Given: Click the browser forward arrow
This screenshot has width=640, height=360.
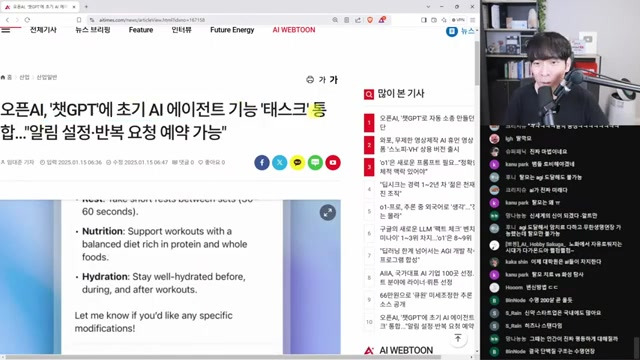Looking at the screenshot, I should (17, 20).
